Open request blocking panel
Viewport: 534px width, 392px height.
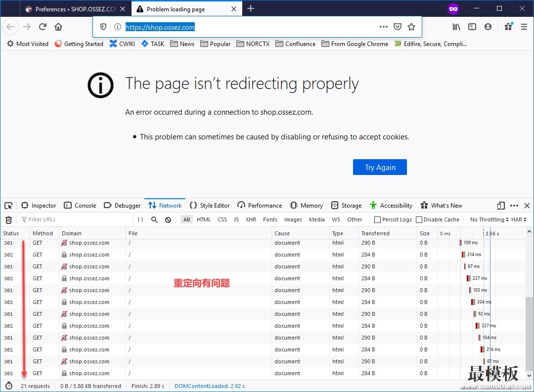point(168,219)
